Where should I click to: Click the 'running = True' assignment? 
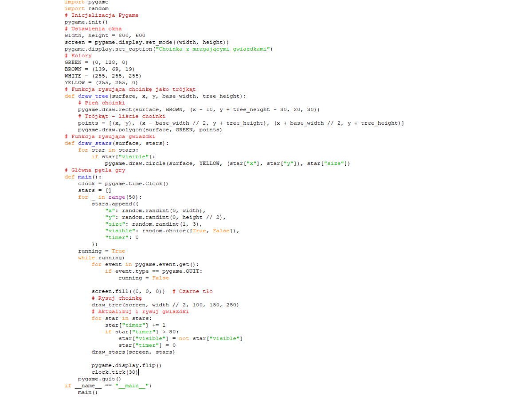point(102,251)
